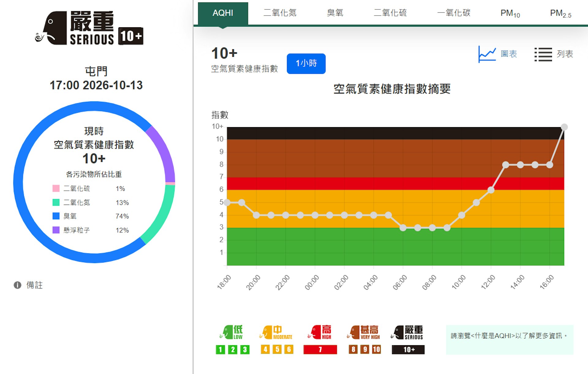588x374 pixels.
Task: Open the 臭氧 tab
Action: (x=335, y=13)
